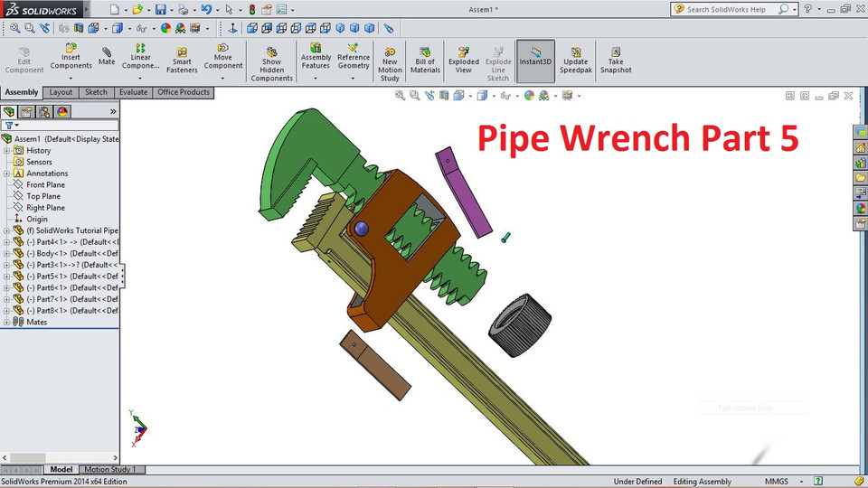Click the Open file folder icon
This screenshot has height=488, width=868.
point(137,9)
